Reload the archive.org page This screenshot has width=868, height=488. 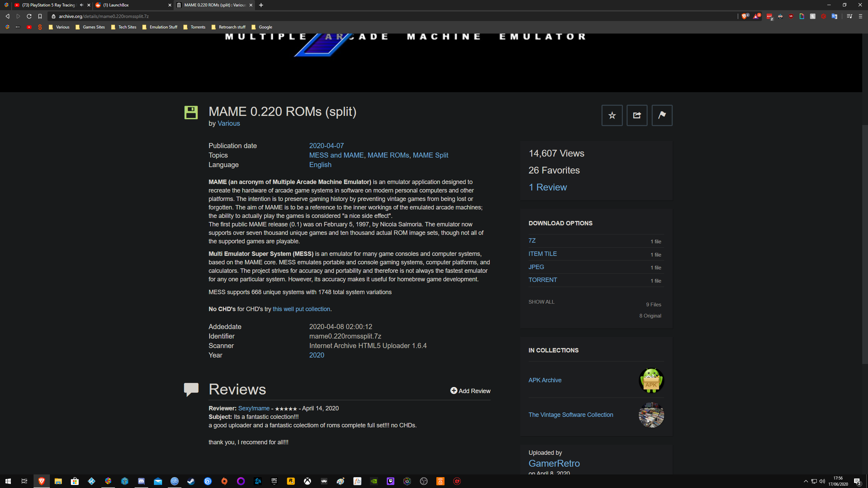pos(29,16)
